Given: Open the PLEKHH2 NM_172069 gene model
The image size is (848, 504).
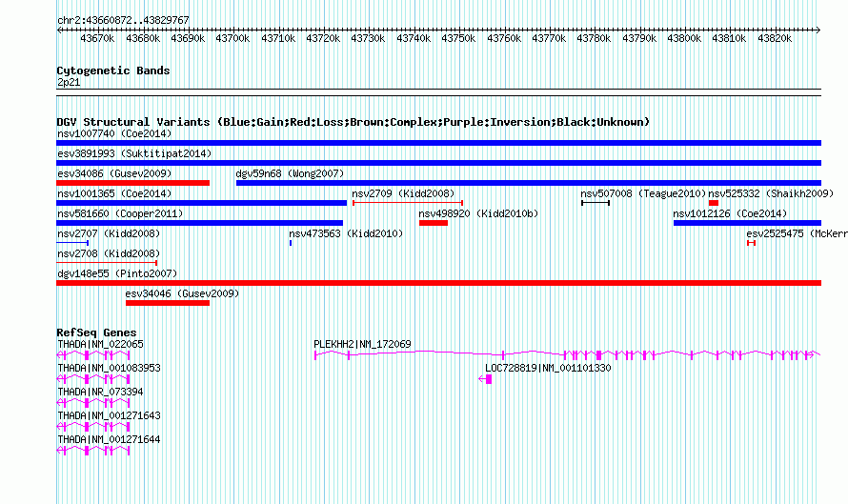Looking at the screenshot, I should pyautogui.click(x=567, y=354).
